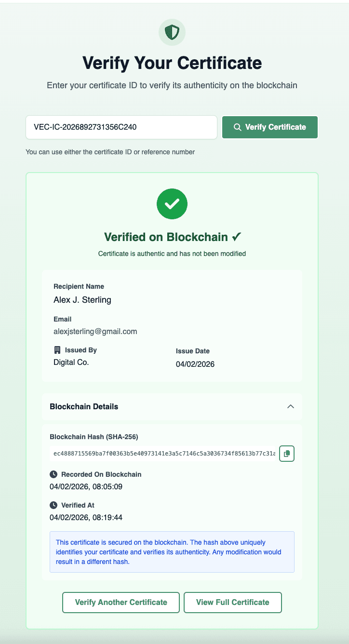Open View Full Certificate

click(x=233, y=602)
